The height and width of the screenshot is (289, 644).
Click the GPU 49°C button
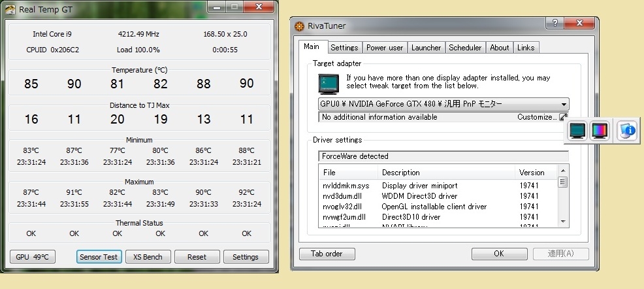pyautogui.click(x=33, y=257)
